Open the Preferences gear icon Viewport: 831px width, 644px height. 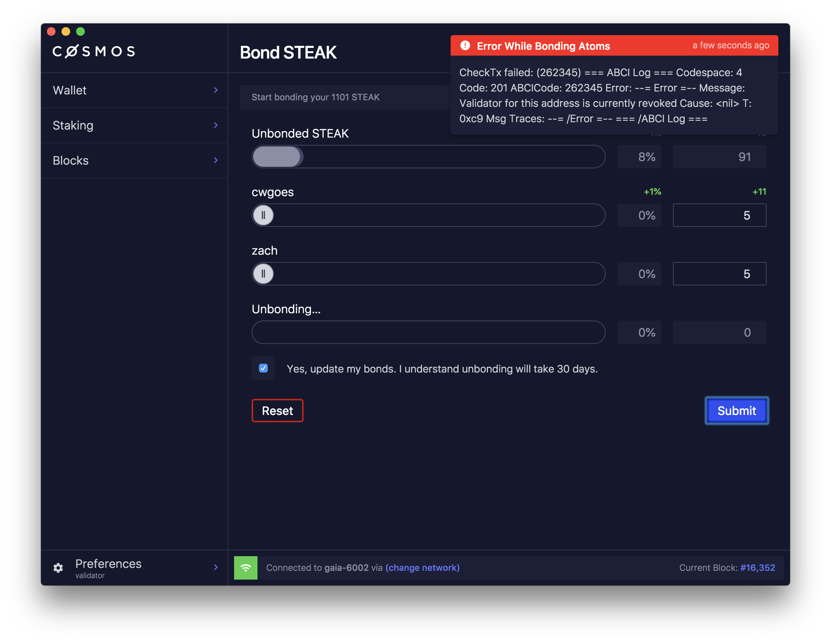[58, 568]
